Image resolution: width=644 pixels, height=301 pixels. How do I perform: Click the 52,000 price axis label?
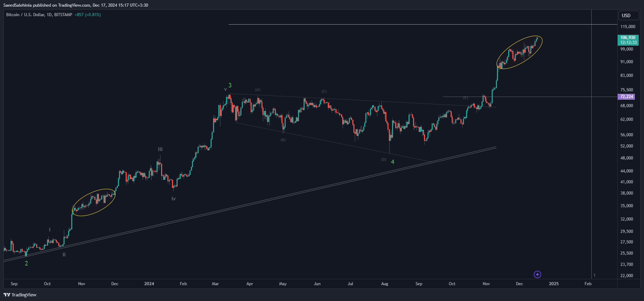tap(627, 146)
